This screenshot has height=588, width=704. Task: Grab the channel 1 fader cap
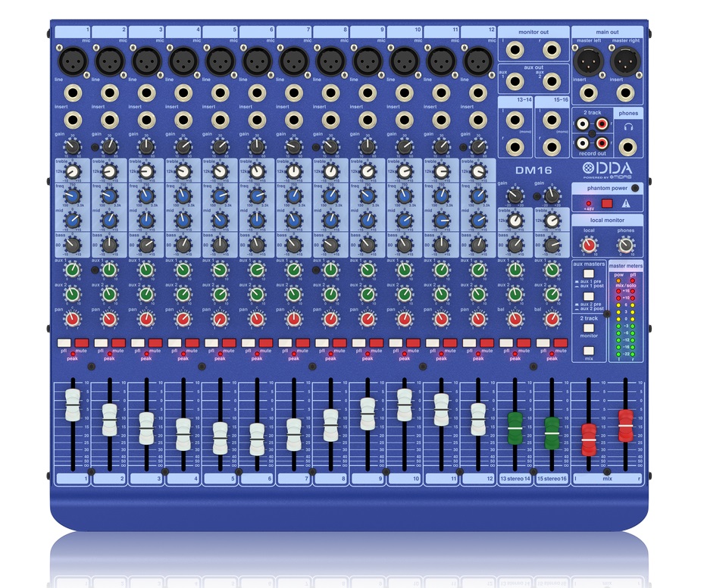73,405
